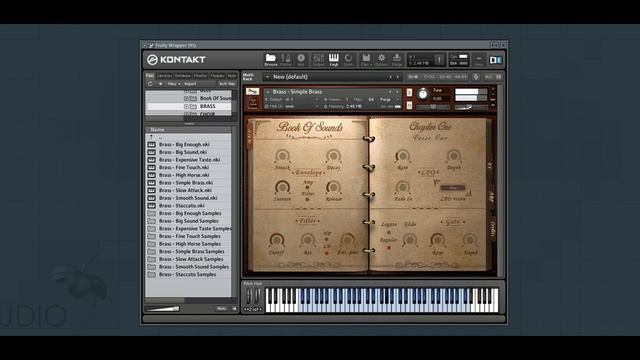Expand the BRASS folder tree node
This screenshot has height=360, width=640.
[186, 107]
